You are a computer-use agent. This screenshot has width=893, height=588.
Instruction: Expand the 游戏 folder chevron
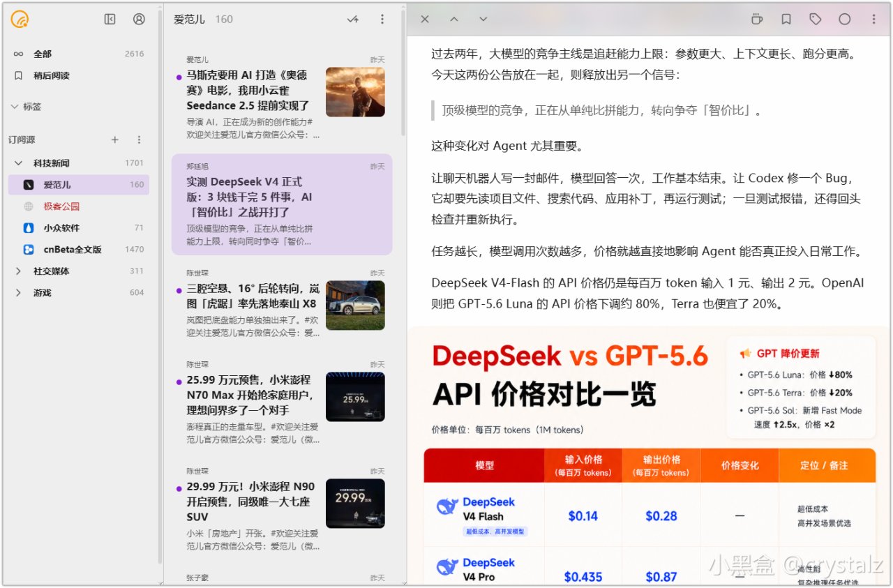click(19, 293)
